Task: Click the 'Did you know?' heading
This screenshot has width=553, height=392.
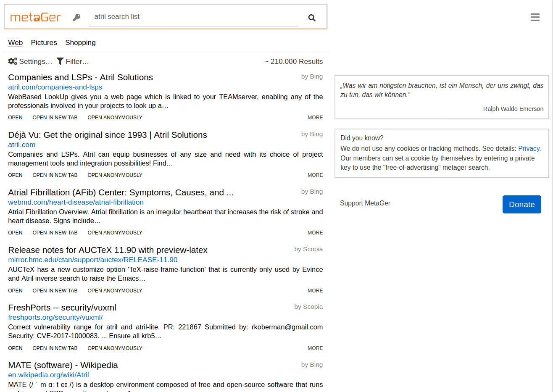Action: pos(362,138)
